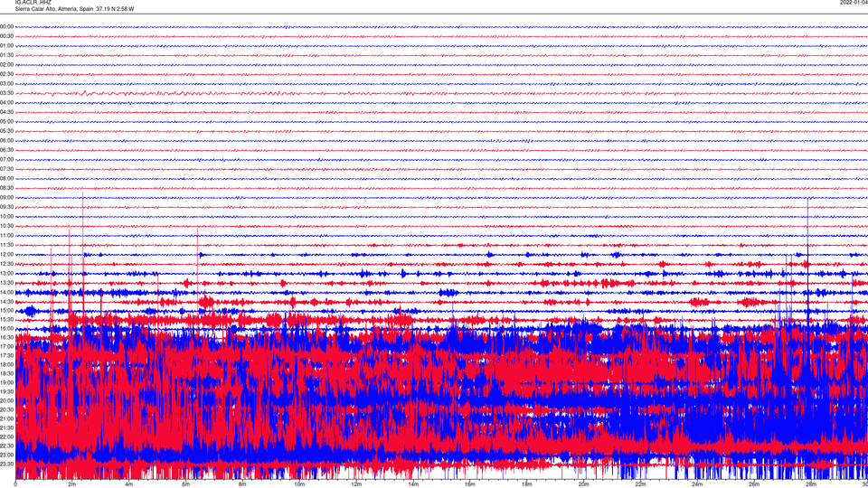Click the 24m tick on time axis
This screenshot has width=868, height=488.
(x=697, y=484)
